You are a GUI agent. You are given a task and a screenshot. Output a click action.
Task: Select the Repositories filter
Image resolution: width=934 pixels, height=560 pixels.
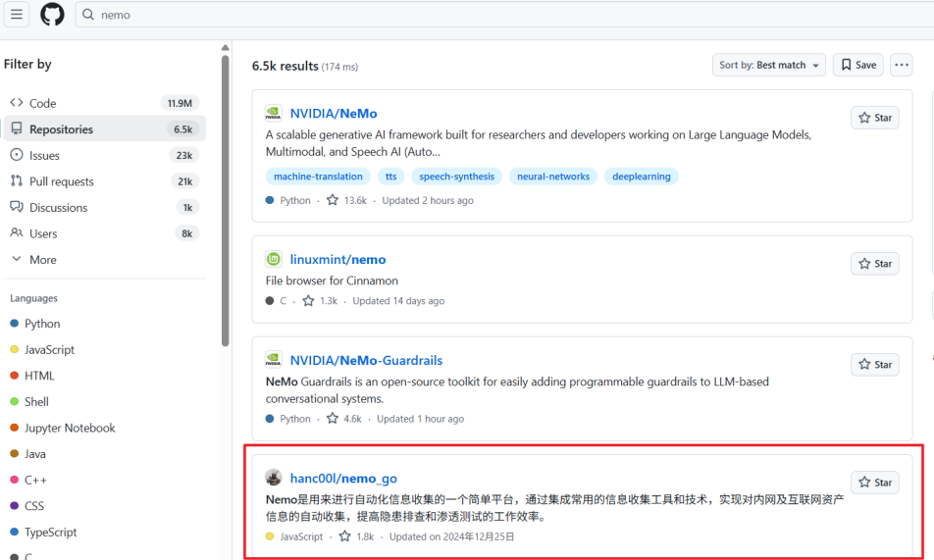pos(104,129)
